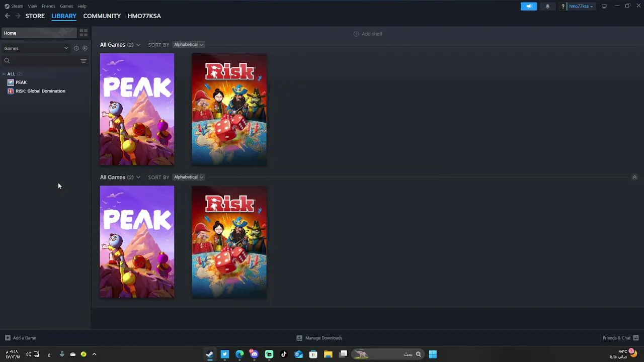Open Microsoft Store from taskbar
The image size is (644, 362).
point(313,354)
